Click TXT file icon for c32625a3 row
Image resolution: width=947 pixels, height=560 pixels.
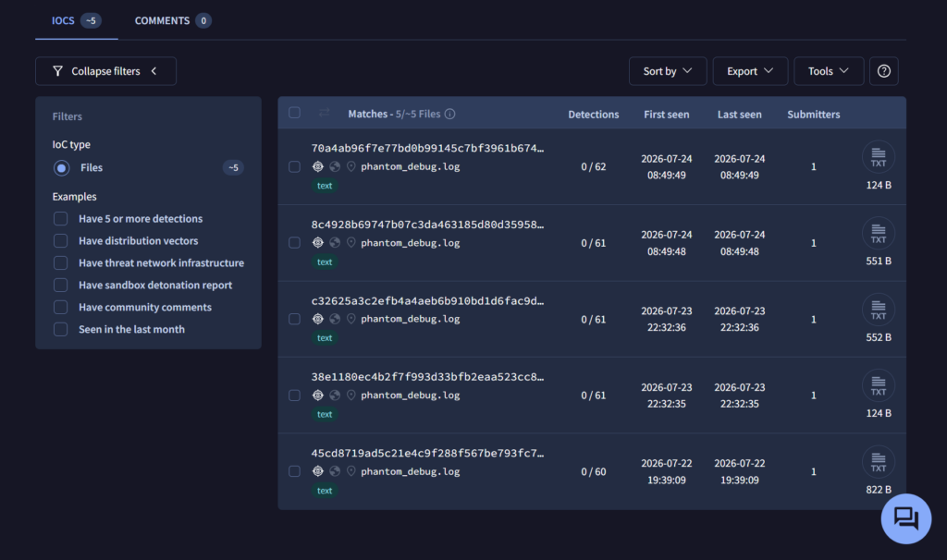coord(879,310)
